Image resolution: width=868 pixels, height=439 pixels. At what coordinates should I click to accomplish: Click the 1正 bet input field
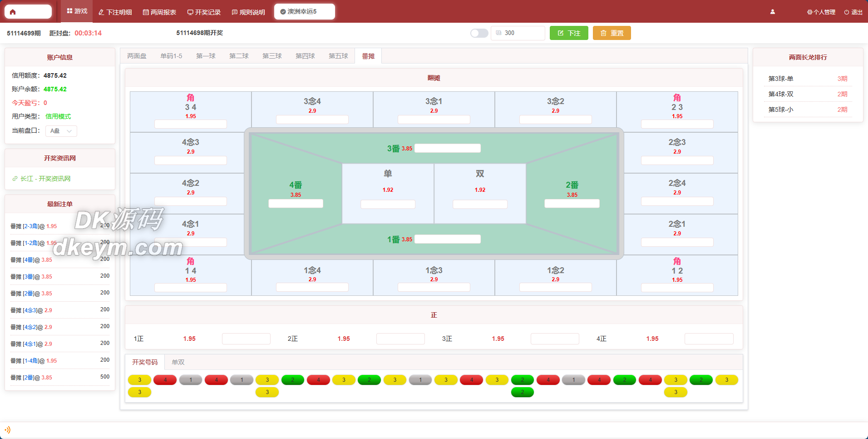coord(246,339)
